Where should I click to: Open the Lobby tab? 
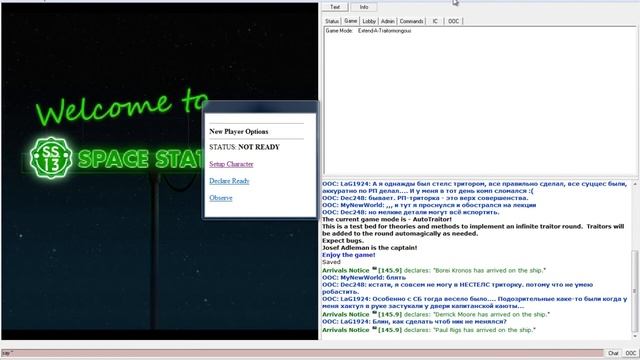click(369, 21)
